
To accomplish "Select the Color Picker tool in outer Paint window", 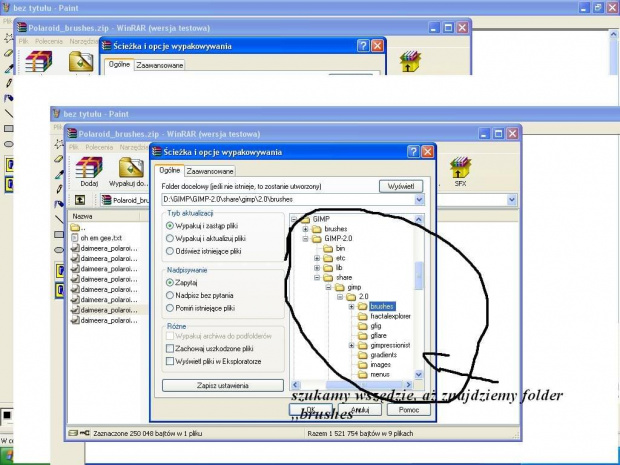I will [8, 68].
